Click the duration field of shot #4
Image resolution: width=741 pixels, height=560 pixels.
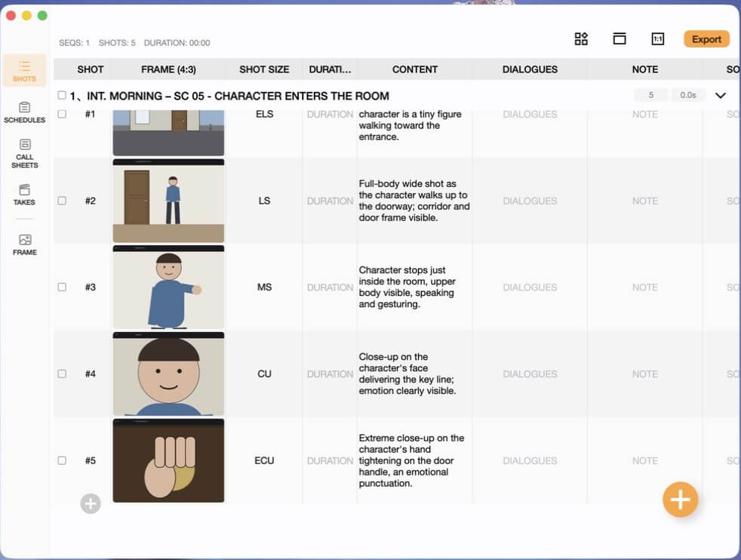pos(330,374)
